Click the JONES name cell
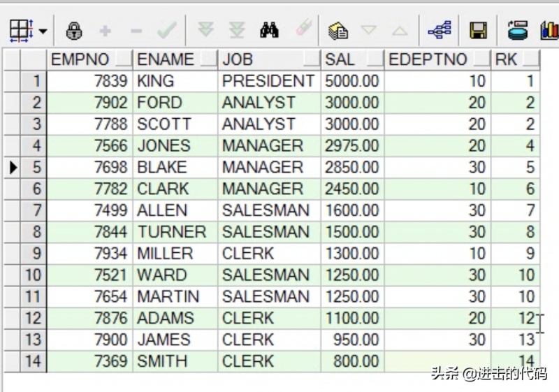559x392 pixels. coord(175,146)
